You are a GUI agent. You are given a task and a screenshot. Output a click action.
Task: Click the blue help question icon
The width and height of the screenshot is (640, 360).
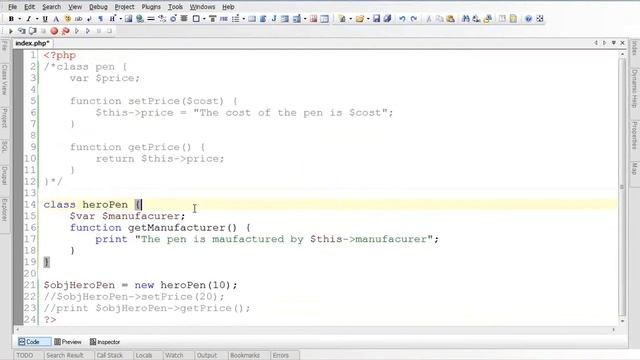(x=528, y=19)
